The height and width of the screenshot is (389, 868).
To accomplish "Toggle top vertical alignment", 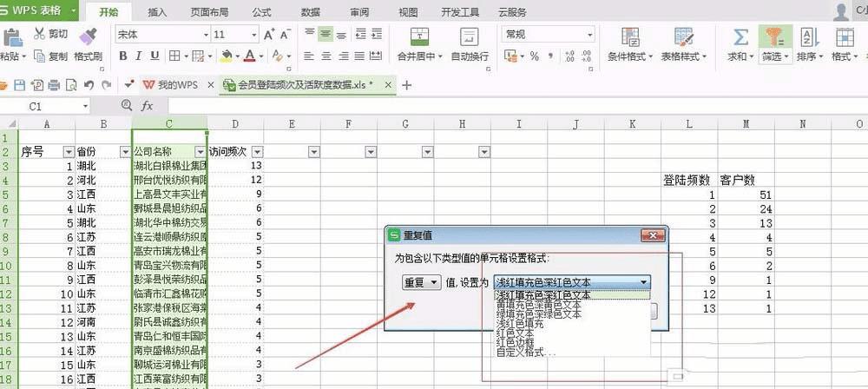I will coord(310,35).
